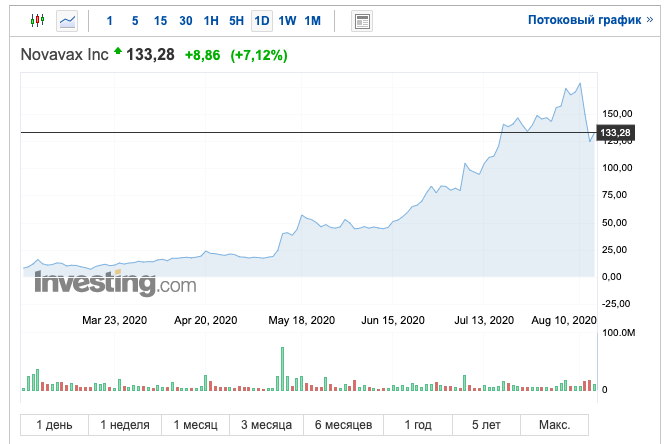The width and height of the screenshot is (668, 444).
Task: Select the 1M interval
Action: (x=313, y=20)
